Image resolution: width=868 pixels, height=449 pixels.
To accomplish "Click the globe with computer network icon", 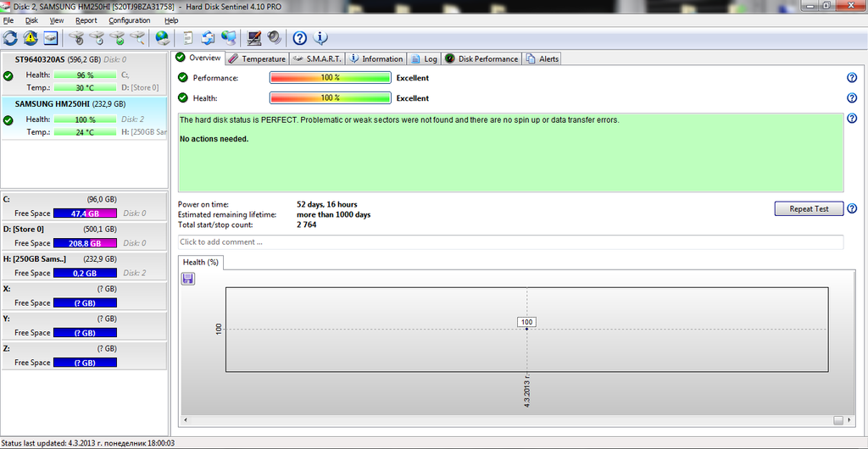I will point(229,37).
